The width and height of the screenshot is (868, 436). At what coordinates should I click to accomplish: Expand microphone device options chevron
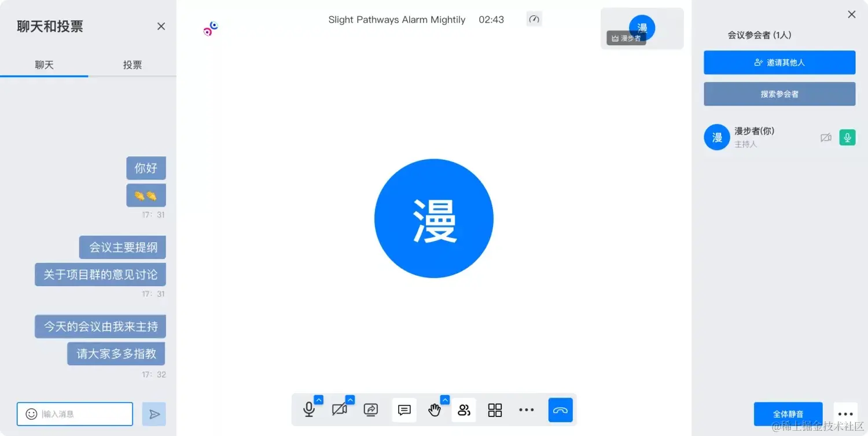[318, 400]
